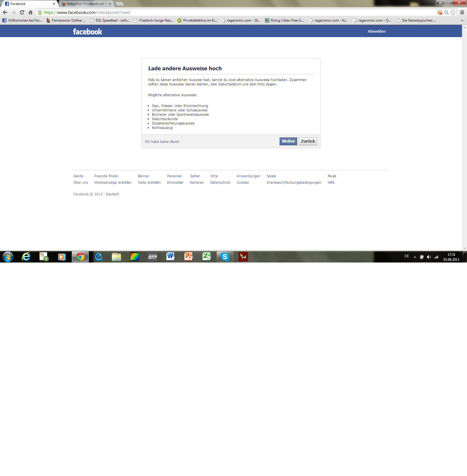This screenshot has height=476, width=467.
Task: Click the facebook logo in the header
Action: pos(88,32)
